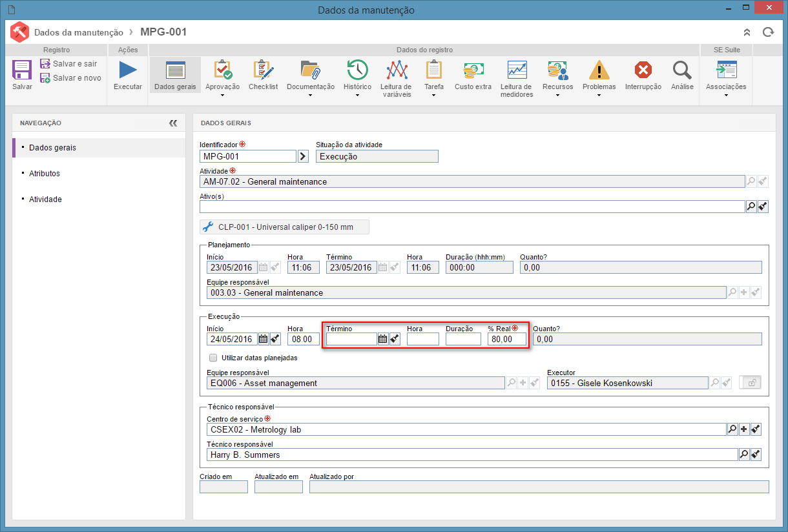Screen dimensions: 788x532
Task: Click the Execução Término Hora field
Action: tap(423, 339)
